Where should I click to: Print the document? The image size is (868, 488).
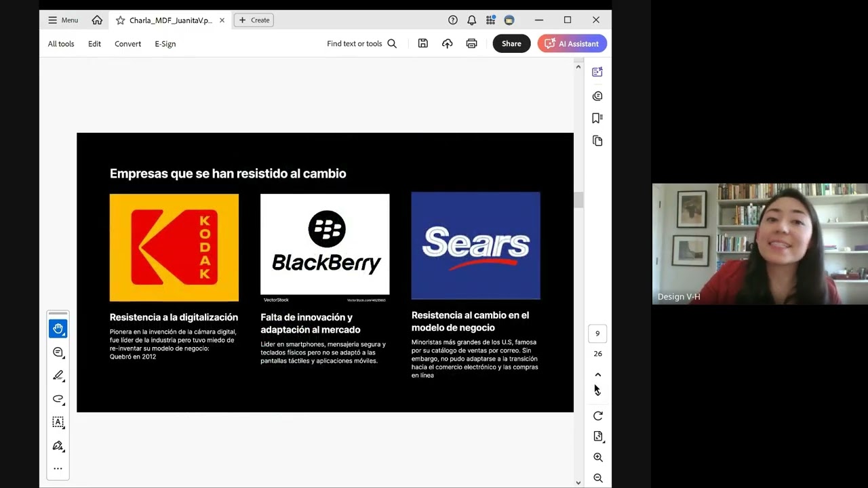[471, 43]
